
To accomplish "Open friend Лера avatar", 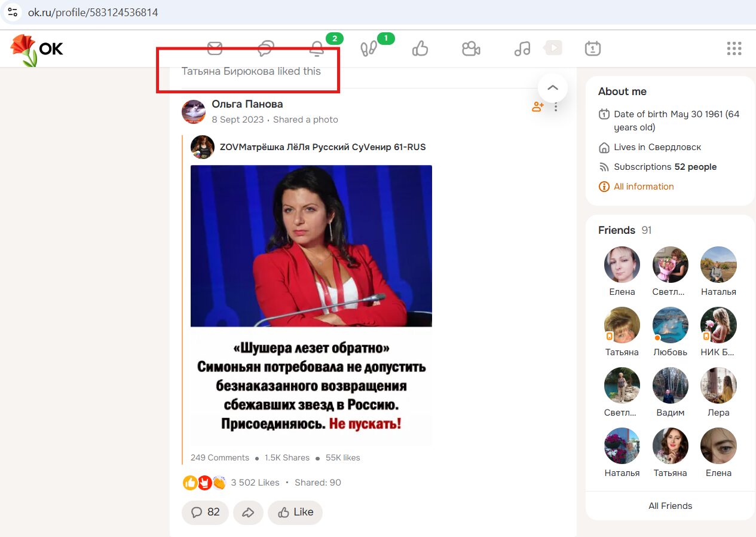I will 718,385.
